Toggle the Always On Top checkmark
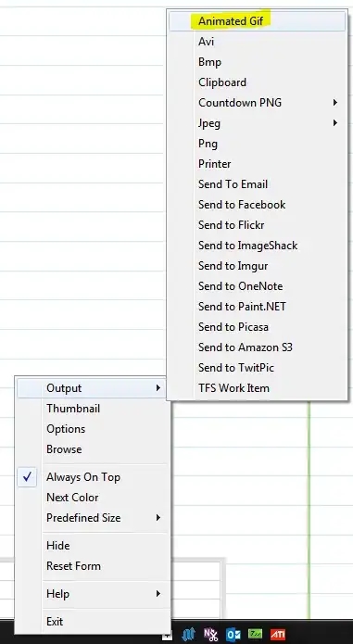Viewport: 353px width, 644px height. tap(27, 477)
